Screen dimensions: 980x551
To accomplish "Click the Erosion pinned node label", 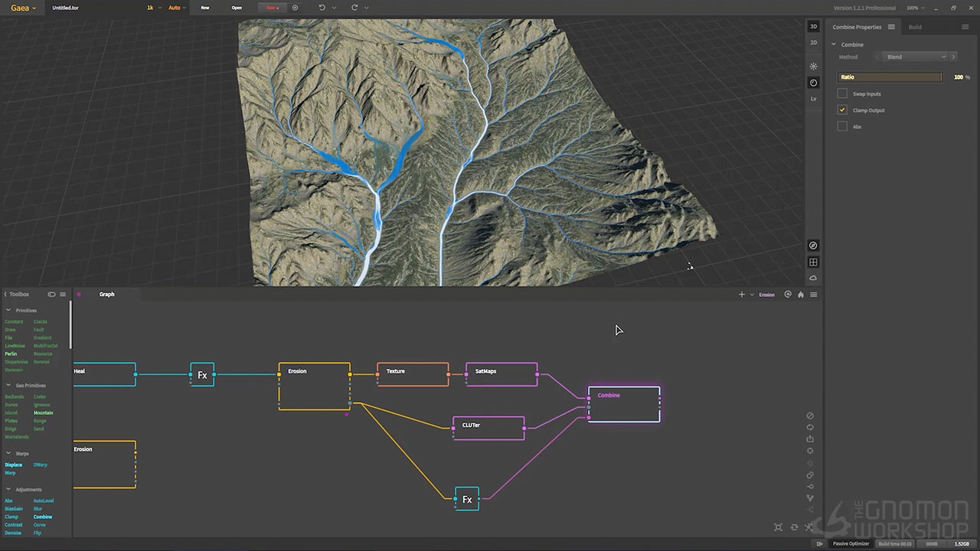I will (766, 295).
